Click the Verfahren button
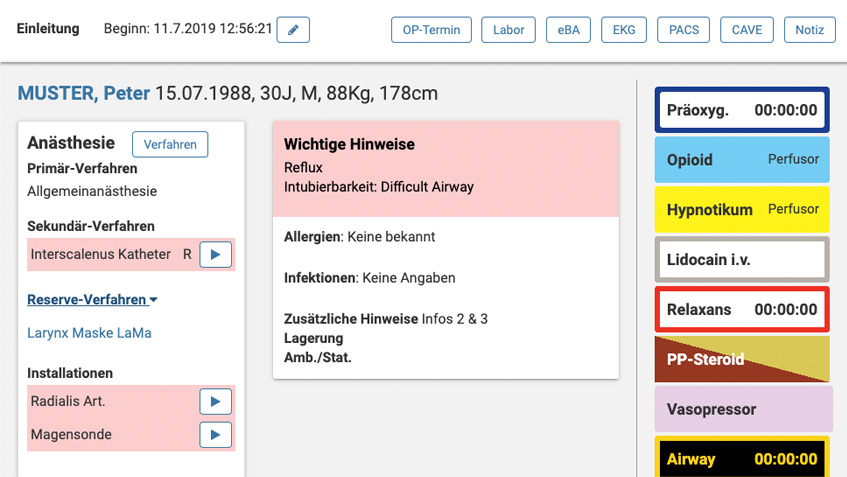Viewport: 847px width, 477px height. coord(170,144)
